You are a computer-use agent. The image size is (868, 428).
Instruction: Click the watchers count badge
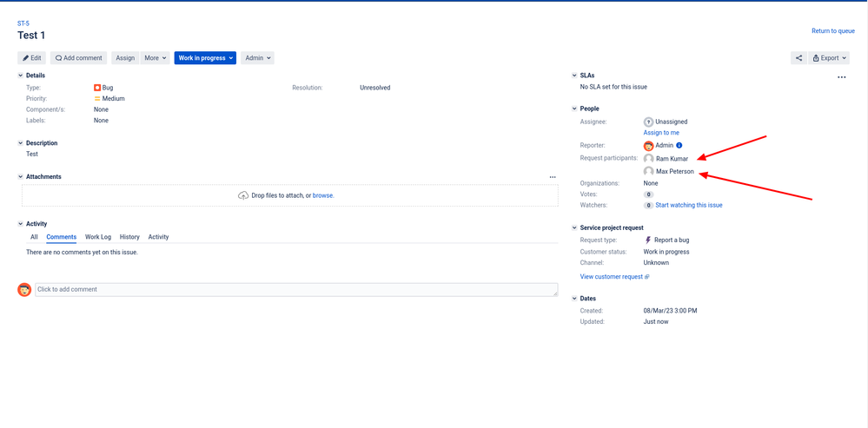click(x=648, y=205)
